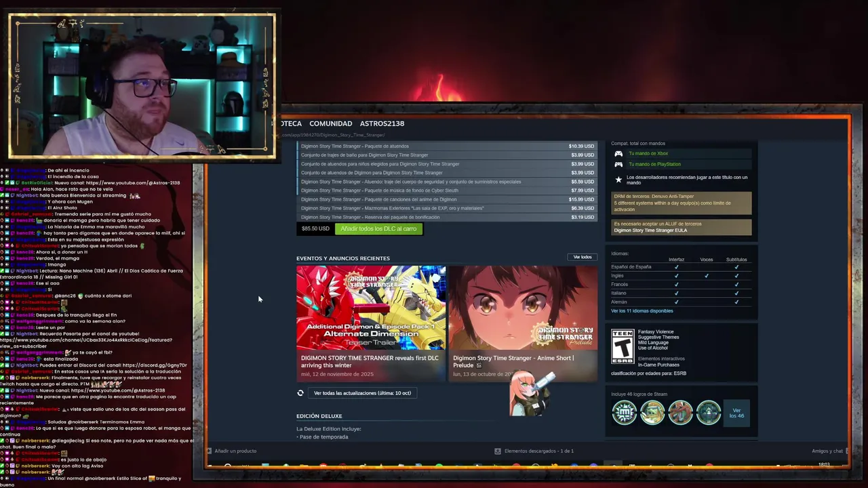Click the Xbox controller icon
The height and width of the screenshot is (488, 868).
pos(618,154)
